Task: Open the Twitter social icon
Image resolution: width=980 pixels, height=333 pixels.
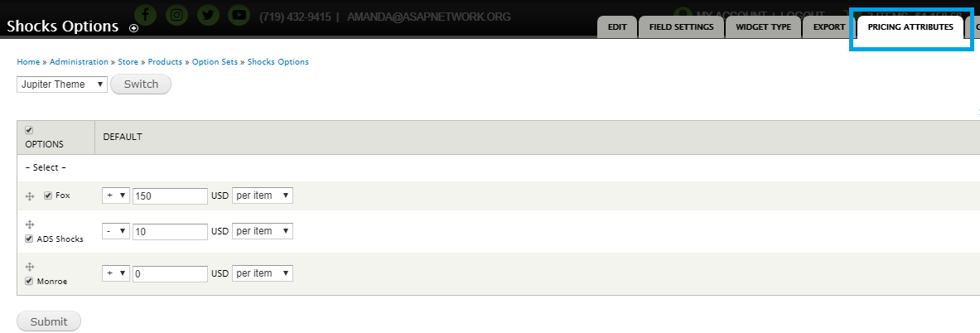Action: click(208, 15)
